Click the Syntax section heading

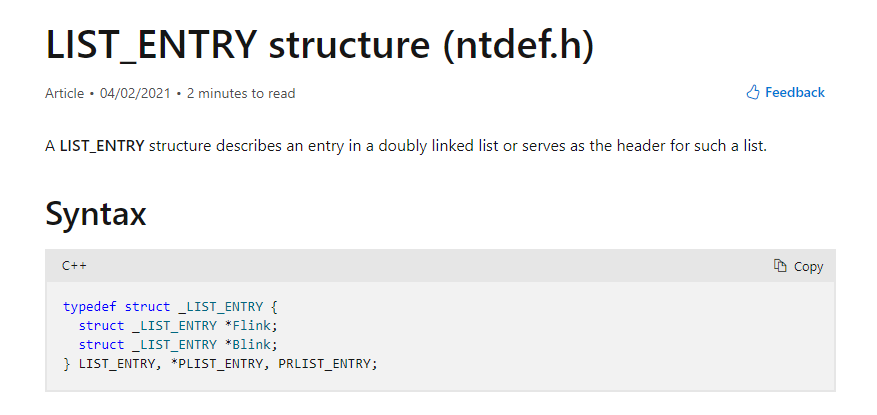[x=96, y=213]
